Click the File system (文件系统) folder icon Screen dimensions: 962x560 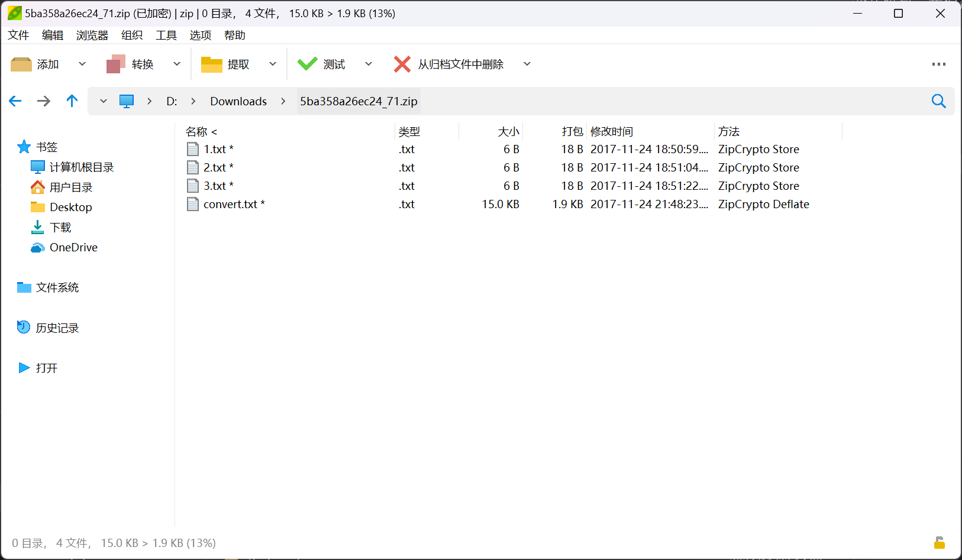(24, 287)
